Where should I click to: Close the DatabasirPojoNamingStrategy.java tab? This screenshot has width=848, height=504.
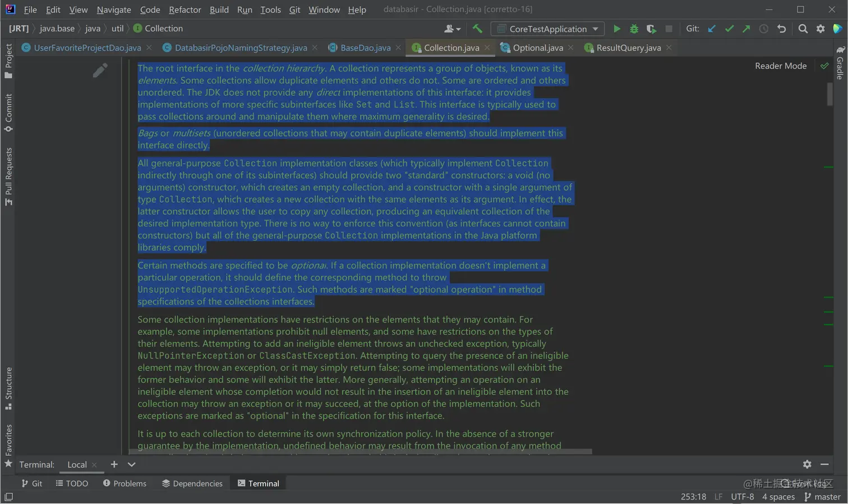tap(315, 48)
